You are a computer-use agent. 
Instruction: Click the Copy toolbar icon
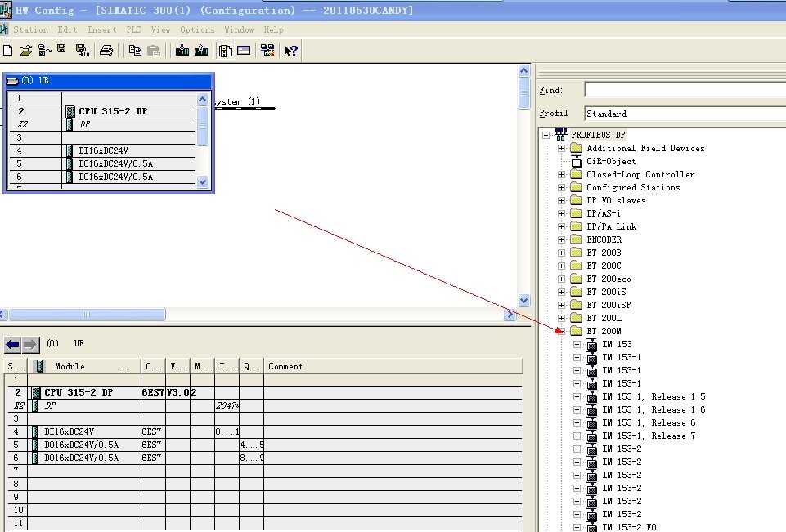click(x=135, y=51)
